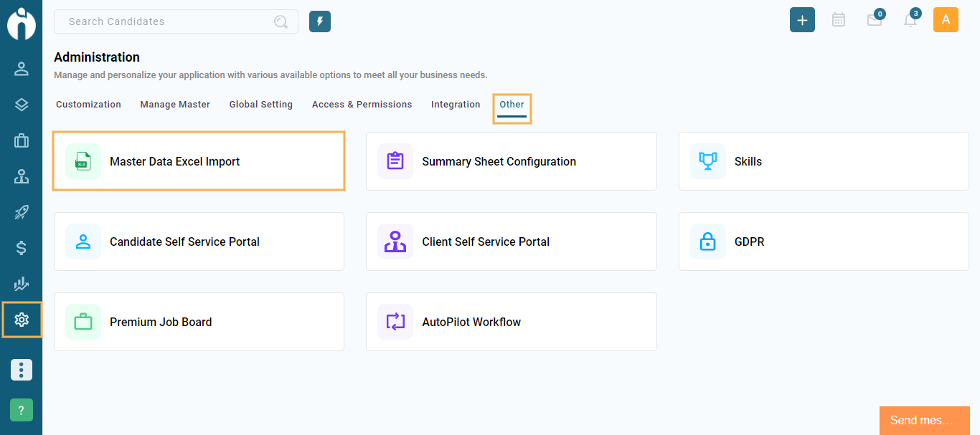Click the magnifier search icon

(281, 21)
